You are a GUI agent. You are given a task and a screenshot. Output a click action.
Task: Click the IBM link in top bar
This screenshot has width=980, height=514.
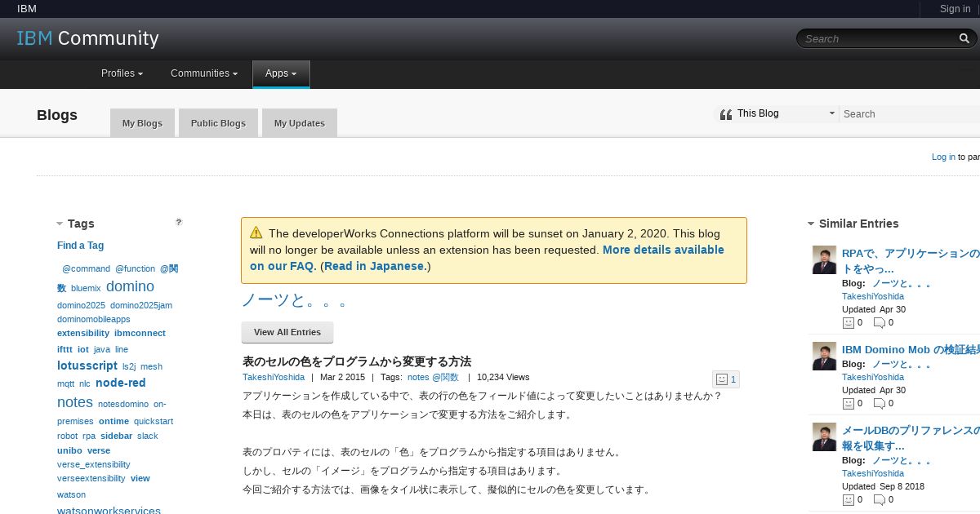[27, 9]
